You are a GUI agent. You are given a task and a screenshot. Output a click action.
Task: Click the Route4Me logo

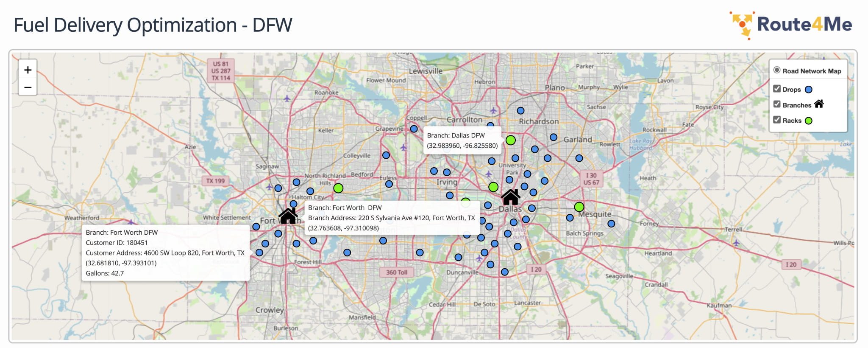(x=791, y=25)
